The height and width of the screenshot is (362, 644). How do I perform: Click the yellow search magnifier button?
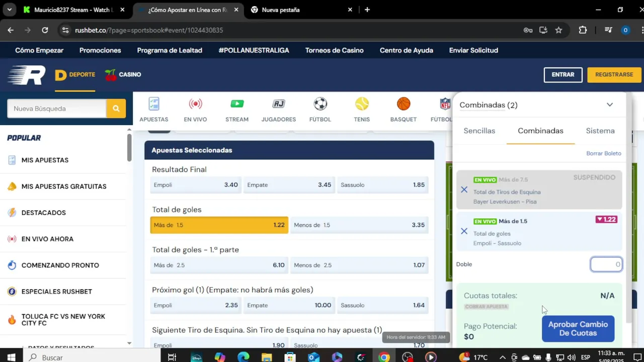(x=116, y=109)
